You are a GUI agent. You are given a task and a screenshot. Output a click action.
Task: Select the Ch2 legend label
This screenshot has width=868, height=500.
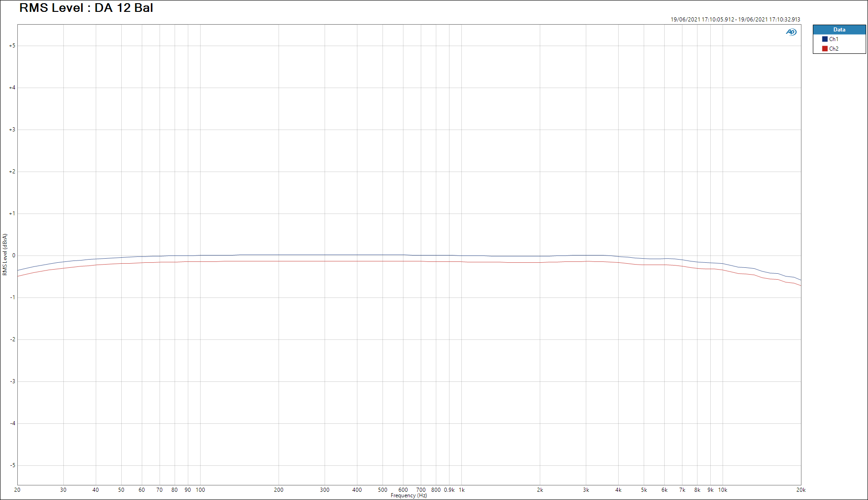[833, 49]
